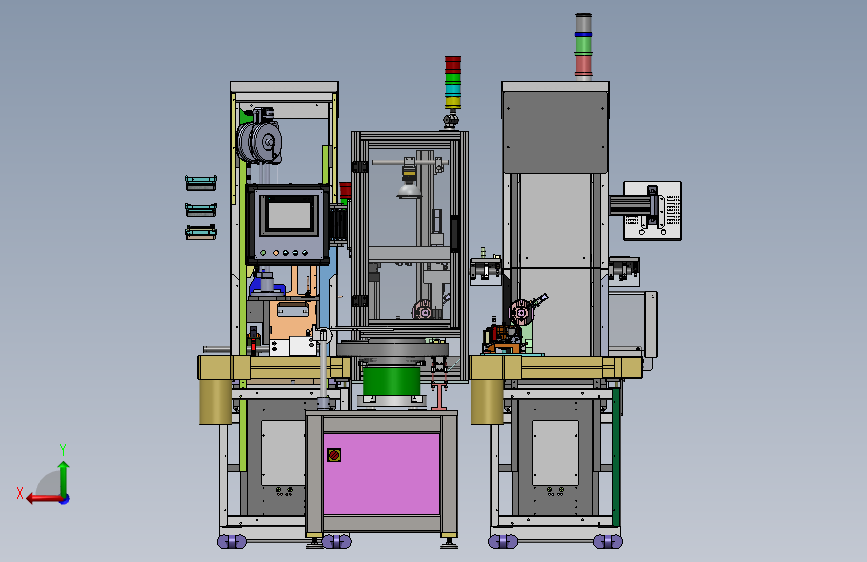
Task: Click the light gray door panel of right lower cabinet
Action: click(555, 453)
